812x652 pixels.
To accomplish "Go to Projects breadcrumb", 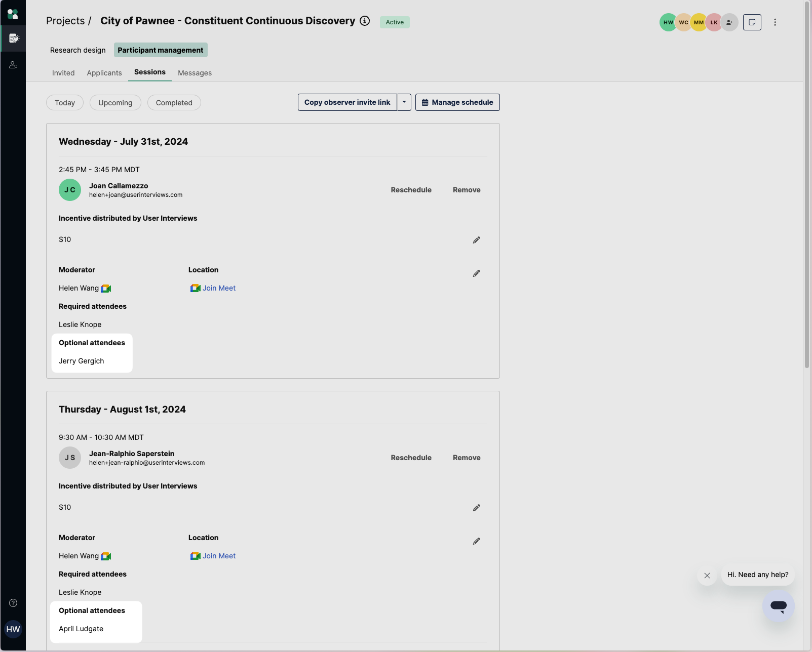I will tap(65, 21).
